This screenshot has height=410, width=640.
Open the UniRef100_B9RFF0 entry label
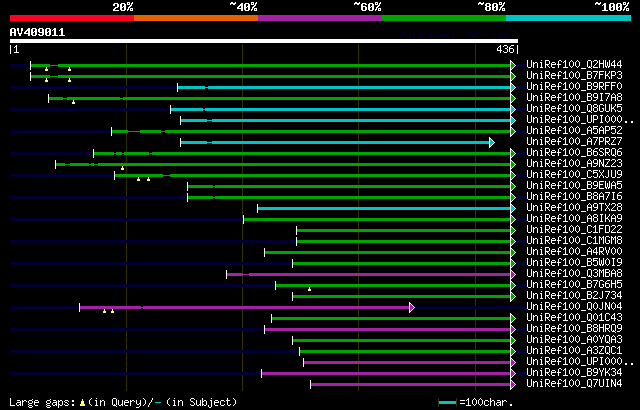pyautogui.click(x=574, y=86)
